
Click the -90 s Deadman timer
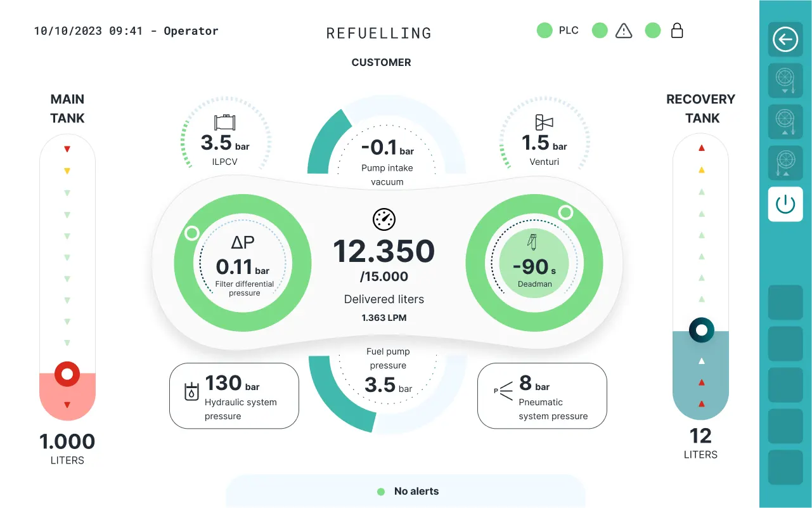point(535,267)
